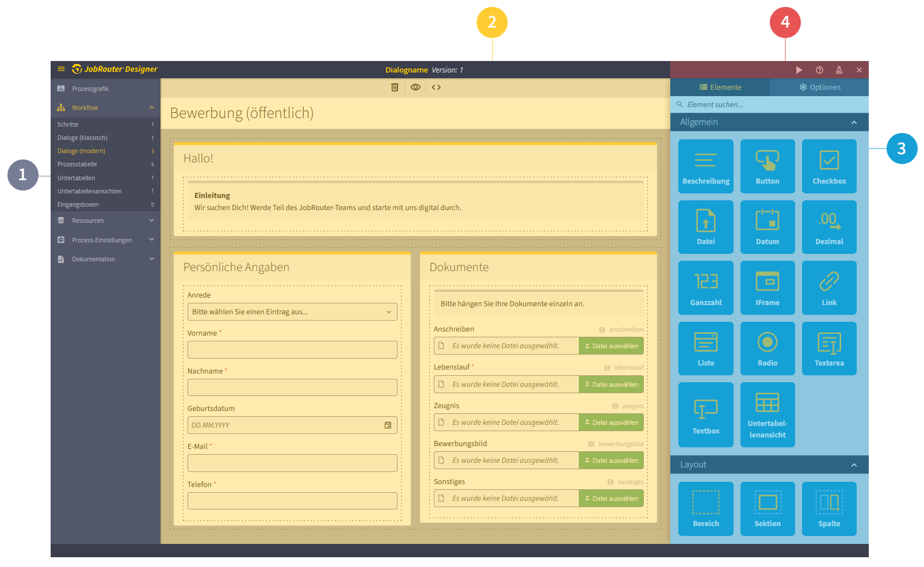Pick the IFrame element tile
Screen dimensions: 924x567
[x=768, y=288]
